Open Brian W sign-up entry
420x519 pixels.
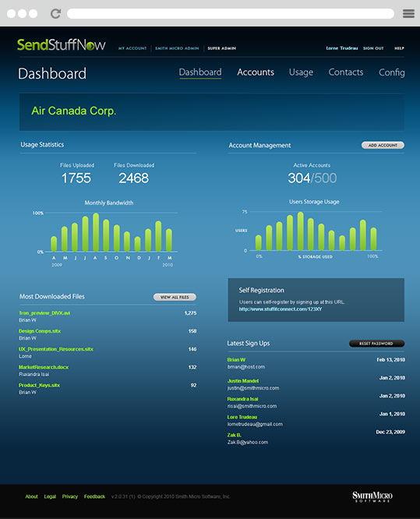(x=236, y=360)
